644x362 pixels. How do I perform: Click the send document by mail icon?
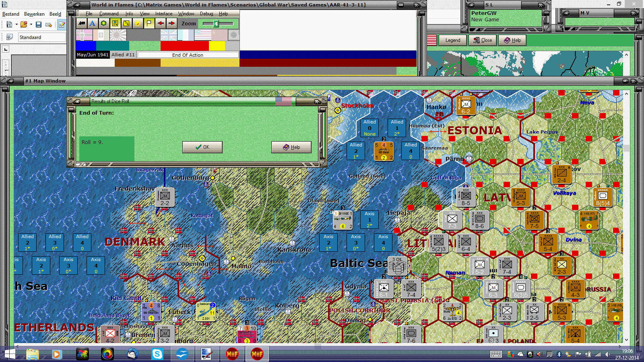[49, 25]
